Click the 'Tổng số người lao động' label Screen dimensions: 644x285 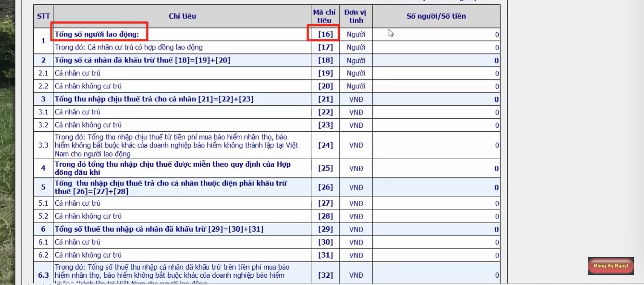97,34
